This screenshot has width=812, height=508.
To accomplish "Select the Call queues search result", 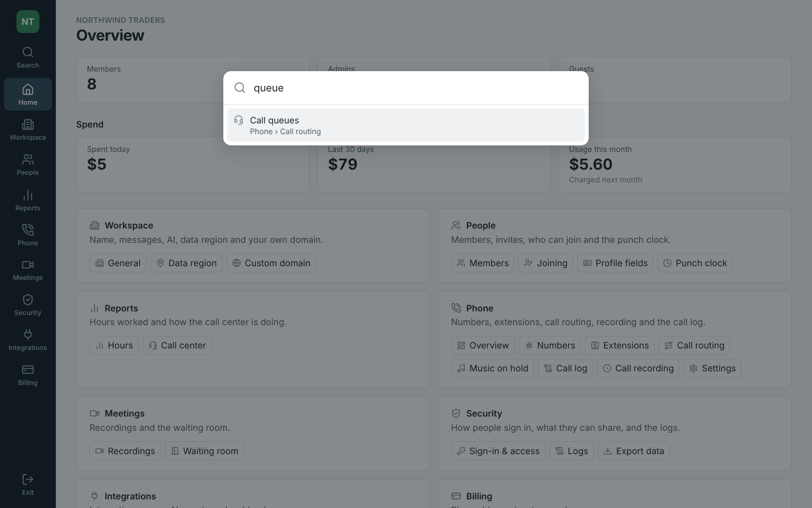I will point(406,125).
